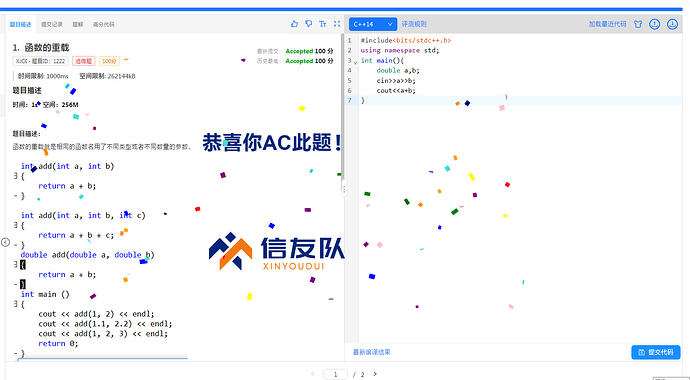This screenshot has width=690, height=380.
Task: Click the '#include<bits/stdc++.h>' code line
Action: coord(406,40)
